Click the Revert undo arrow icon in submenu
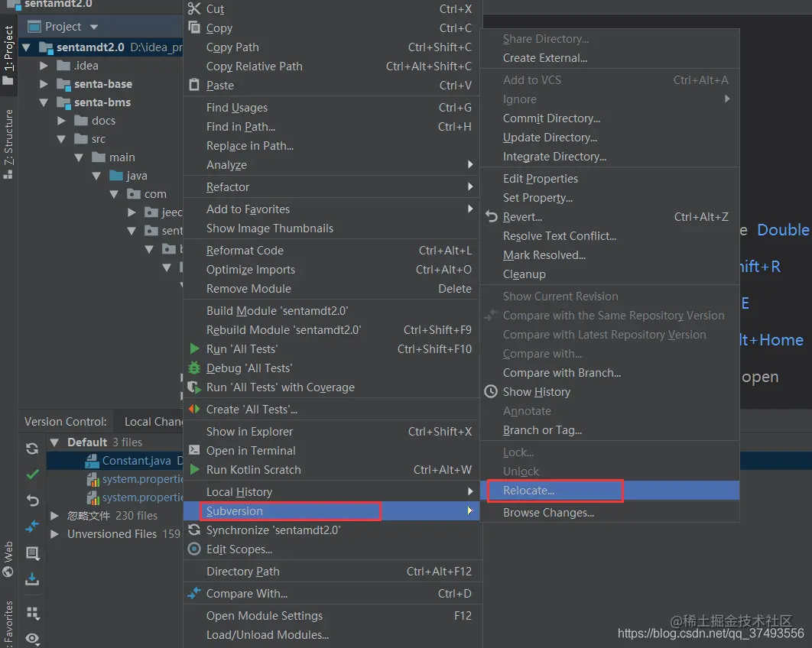Image resolution: width=812 pixels, height=648 pixels. pyautogui.click(x=491, y=216)
